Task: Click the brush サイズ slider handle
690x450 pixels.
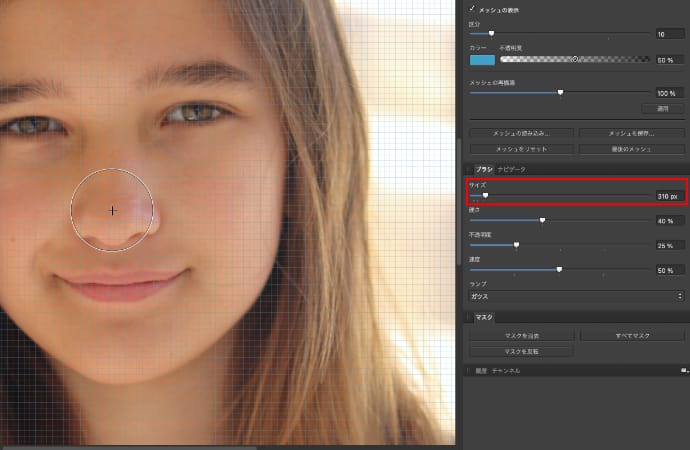Action: pyautogui.click(x=485, y=195)
